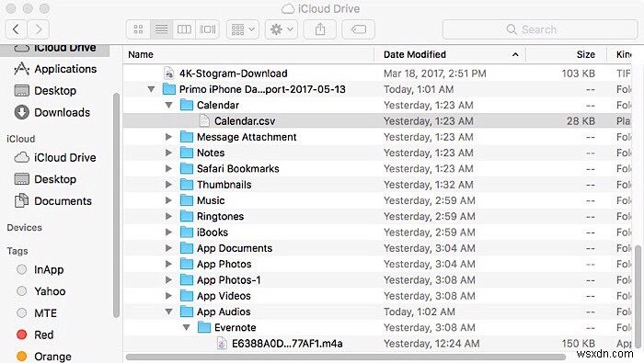Open Downloads in sidebar
The height and width of the screenshot is (363, 644).
pyautogui.click(x=52, y=112)
